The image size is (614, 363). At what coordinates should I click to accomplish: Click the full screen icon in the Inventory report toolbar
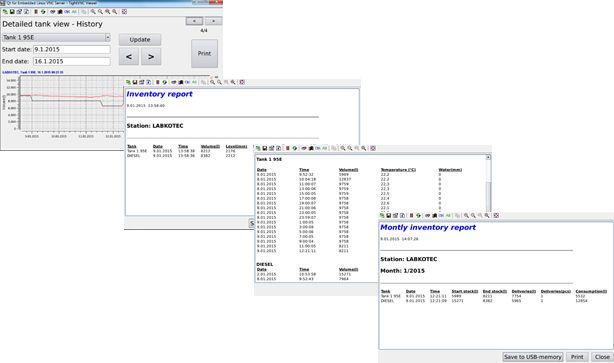[242, 82]
